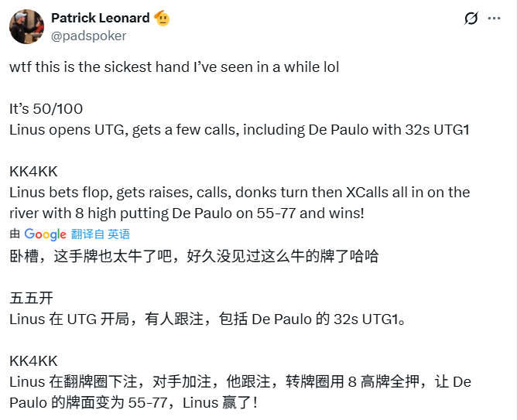The width and height of the screenshot is (517, 420).
Task: Click the translated '五五开' line
Action: [31, 297]
